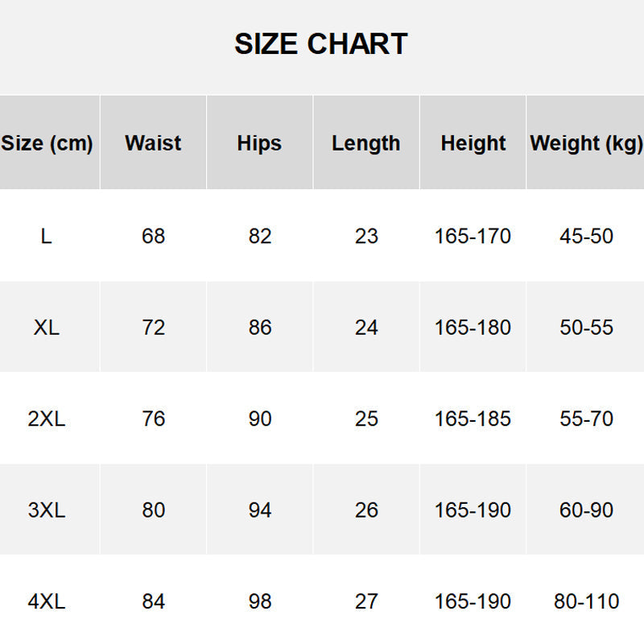Click the 2XL size row label
The height and width of the screenshot is (644, 644).
pyautogui.click(x=47, y=419)
